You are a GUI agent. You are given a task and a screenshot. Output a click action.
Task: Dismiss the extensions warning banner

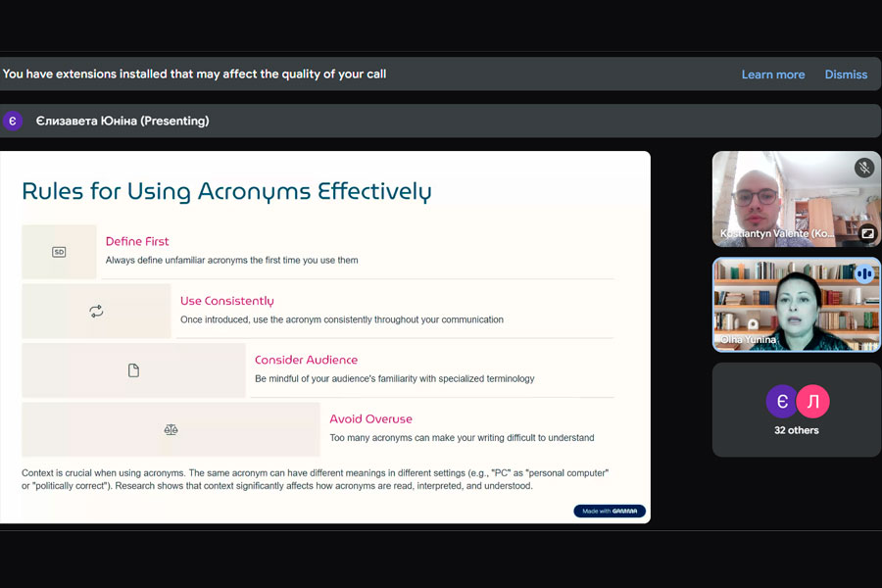pos(846,74)
